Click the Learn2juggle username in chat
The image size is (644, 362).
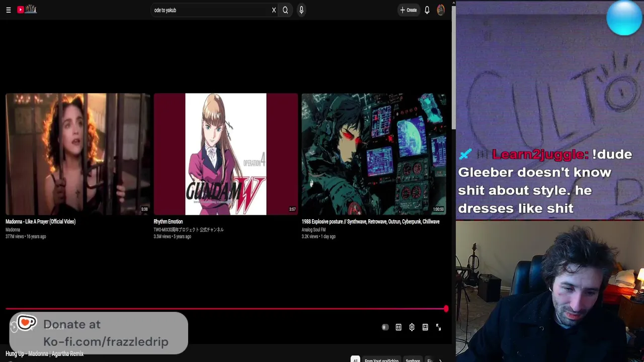click(x=540, y=154)
